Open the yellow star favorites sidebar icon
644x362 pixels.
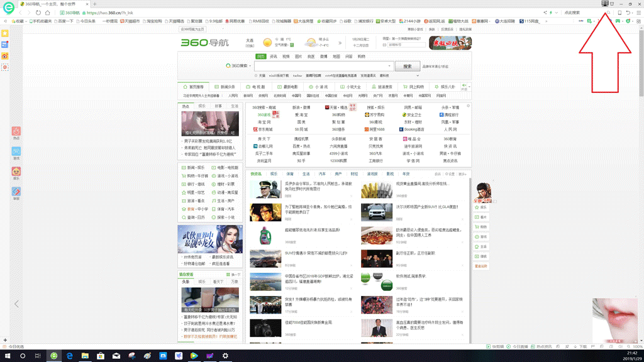click(x=5, y=33)
